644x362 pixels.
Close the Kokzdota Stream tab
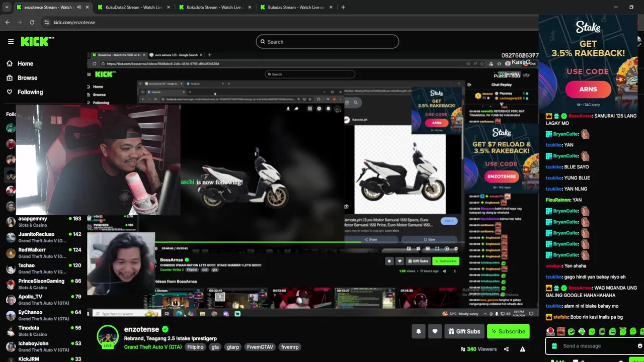click(x=250, y=7)
